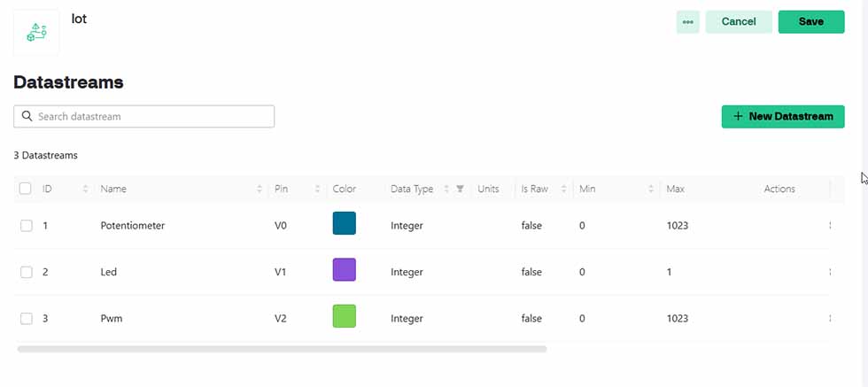Save the template changes
Image resolution: width=868 pixels, height=387 pixels.
[x=811, y=21]
